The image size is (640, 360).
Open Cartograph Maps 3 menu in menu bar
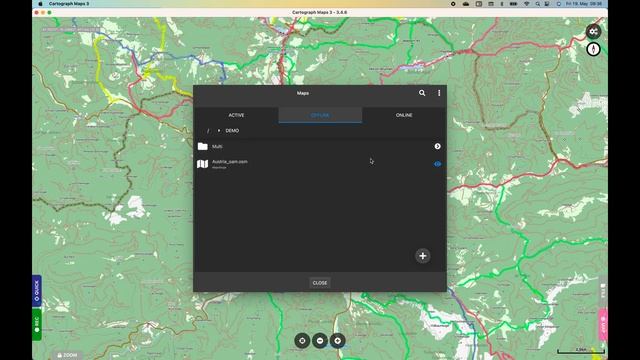pos(69,4)
